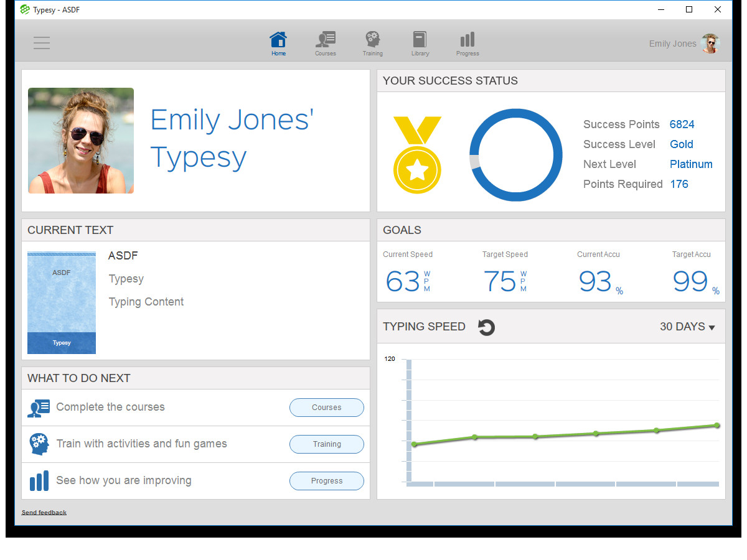Refresh the typing speed chart
Viewport: 747px width, 560px height.
coord(486,327)
